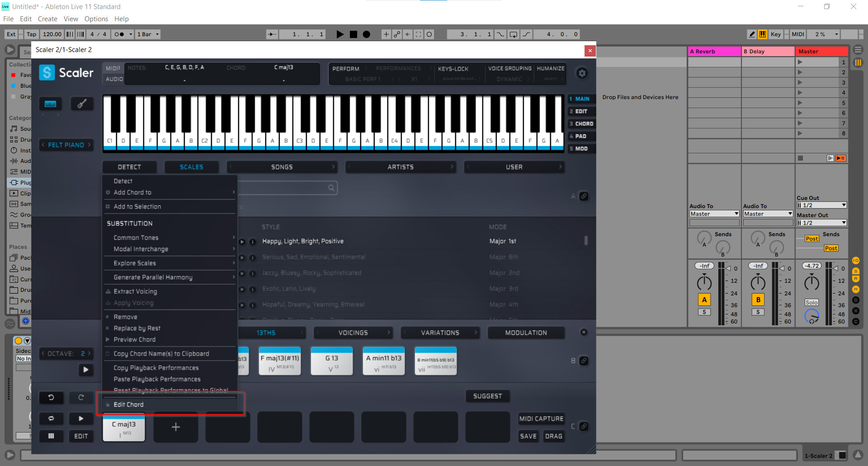The height and width of the screenshot is (466, 868).
Task: Adjust Master cue volume knob
Action: pyautogui.click(x=811, y=316)
